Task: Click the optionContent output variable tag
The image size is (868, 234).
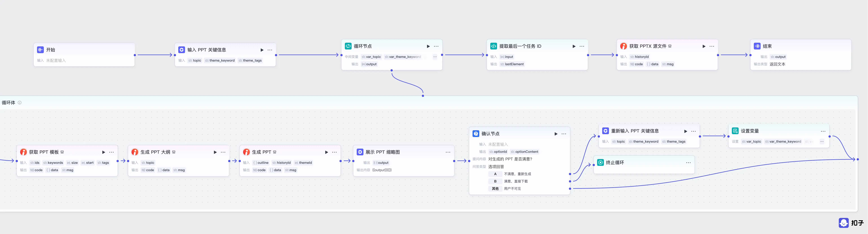Action: (524, 152)
